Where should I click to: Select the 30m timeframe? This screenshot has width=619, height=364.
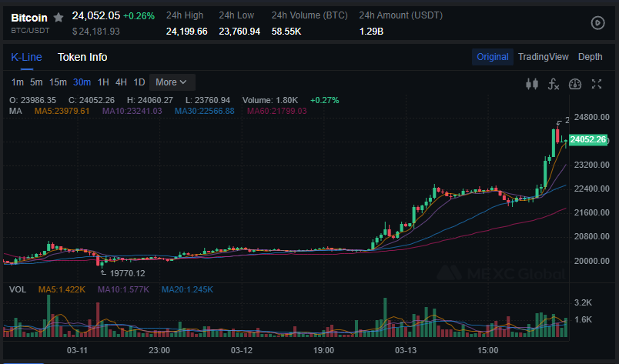[x=82, y=82]
